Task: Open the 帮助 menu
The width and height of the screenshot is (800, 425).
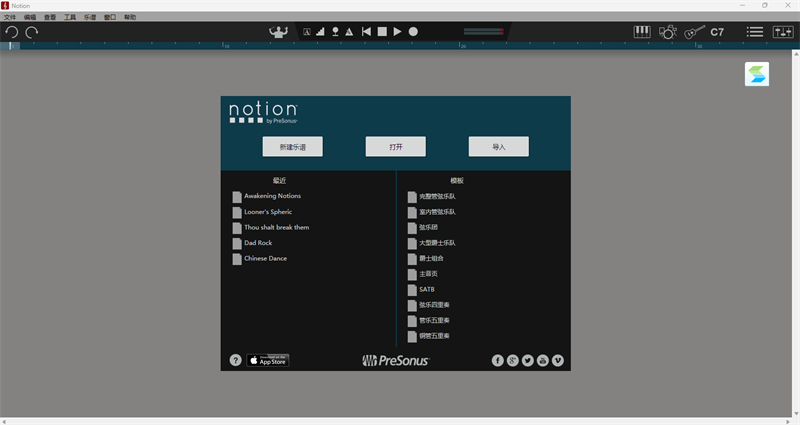Action: (x=130, y=17)
